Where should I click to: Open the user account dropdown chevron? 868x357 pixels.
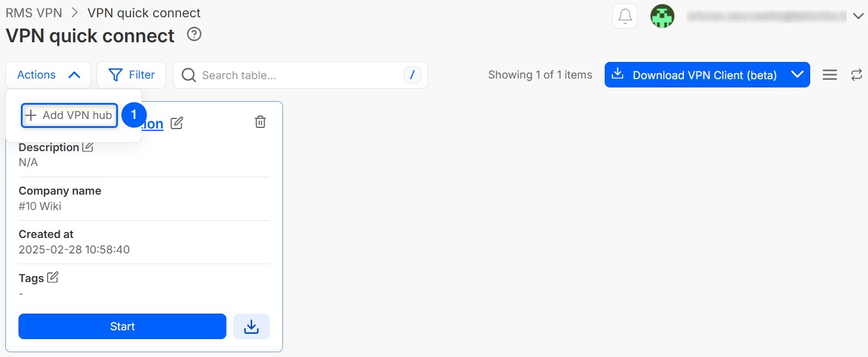tap(858, 16)
